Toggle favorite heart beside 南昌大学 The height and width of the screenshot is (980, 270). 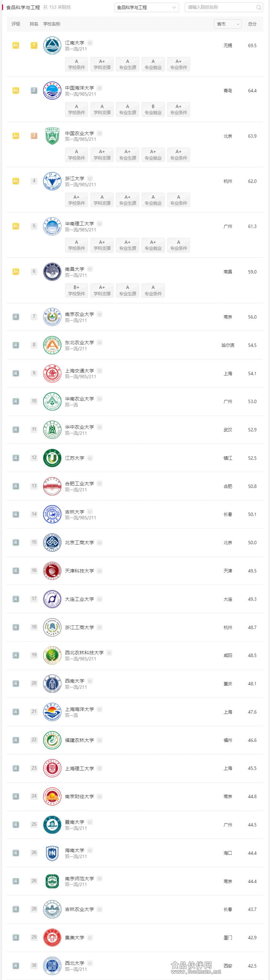(90, 269)
